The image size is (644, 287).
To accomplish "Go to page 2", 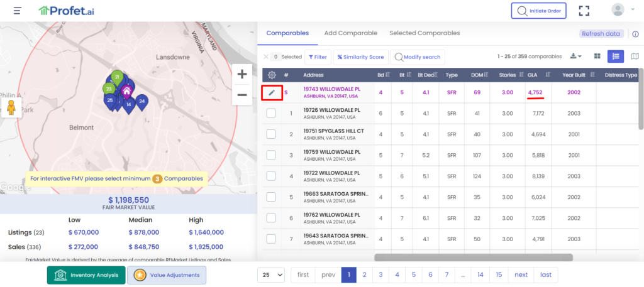I will [364, 274].
